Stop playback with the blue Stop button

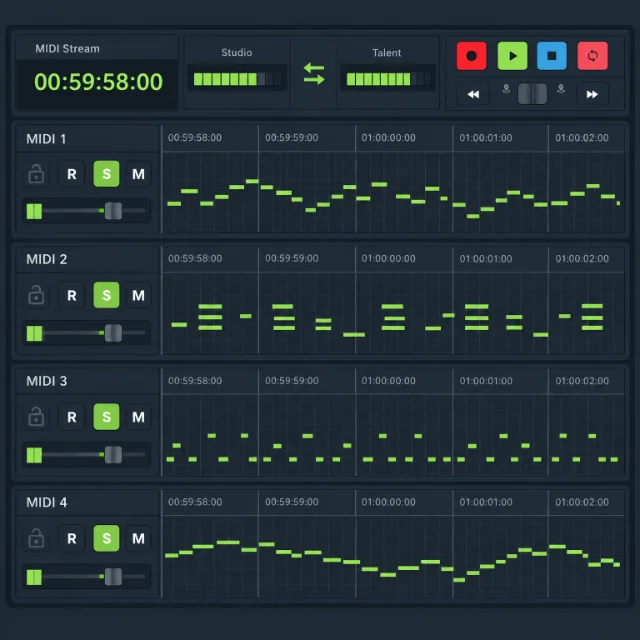tap(551, 56)
